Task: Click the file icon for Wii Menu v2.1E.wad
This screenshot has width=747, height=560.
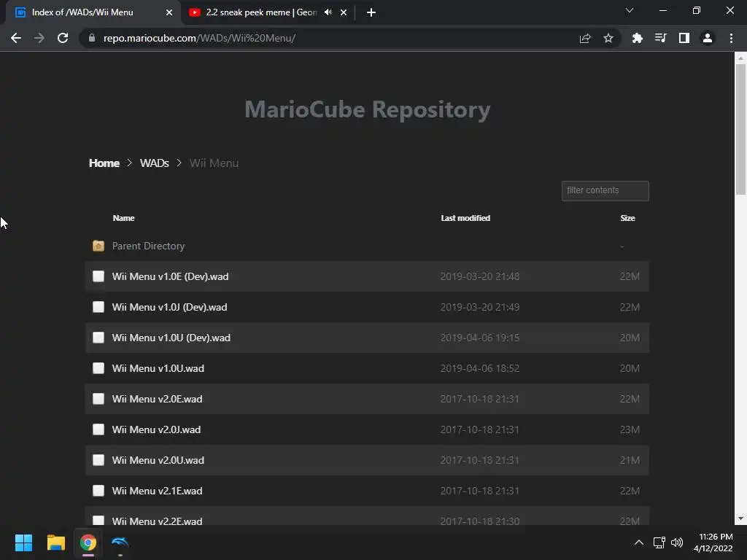Action: click(98, 491)
